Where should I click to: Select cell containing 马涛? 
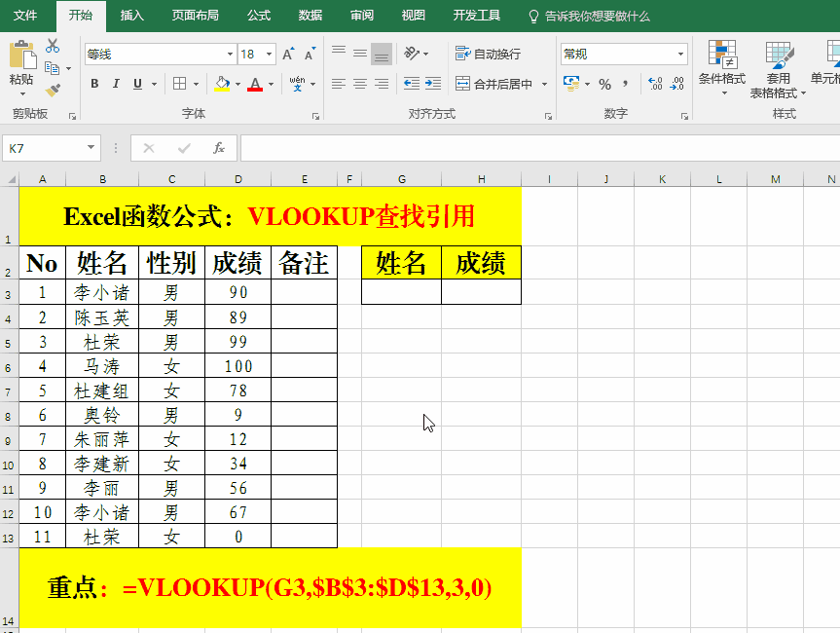(102, 366)
